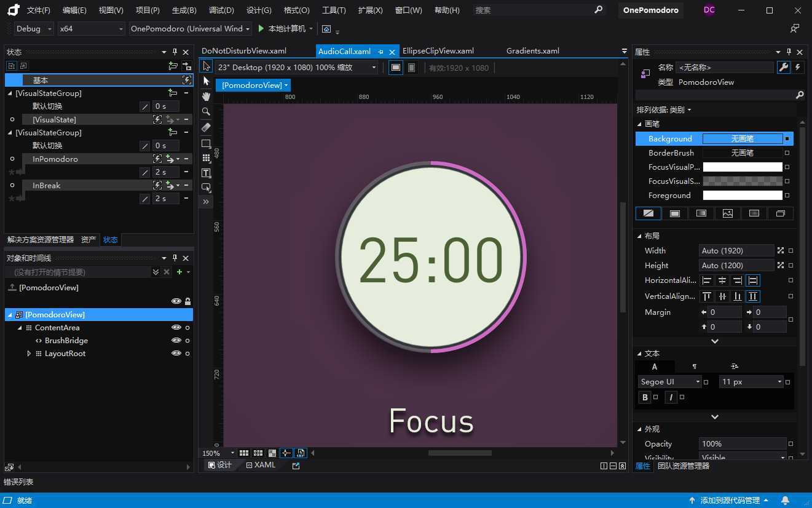Click the white Foreground color swatch
The image size is (812, 508).
[x=742, y=196]
